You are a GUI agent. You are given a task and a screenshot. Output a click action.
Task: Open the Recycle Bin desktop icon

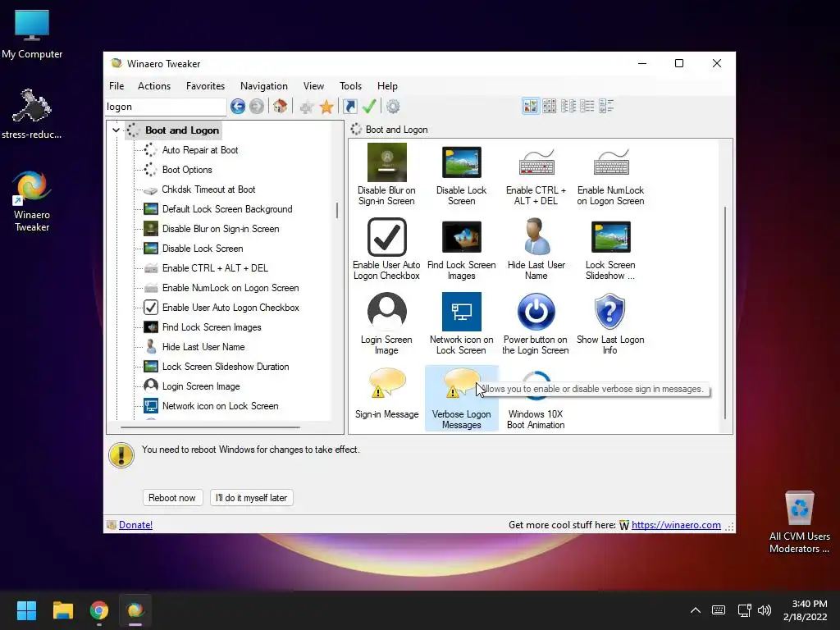tap(799, 523)
